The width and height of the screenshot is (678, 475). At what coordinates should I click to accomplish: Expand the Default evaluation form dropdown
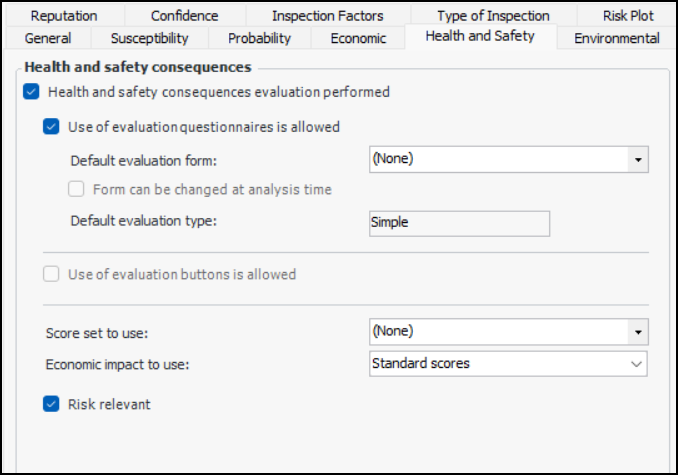point(636,159)
